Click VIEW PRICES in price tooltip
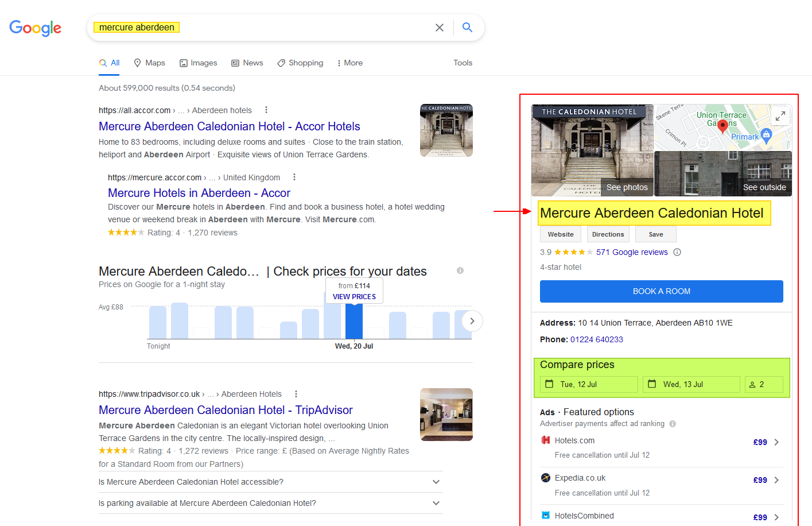The width and height of the screenshot is (812, 526). point(354,297)
